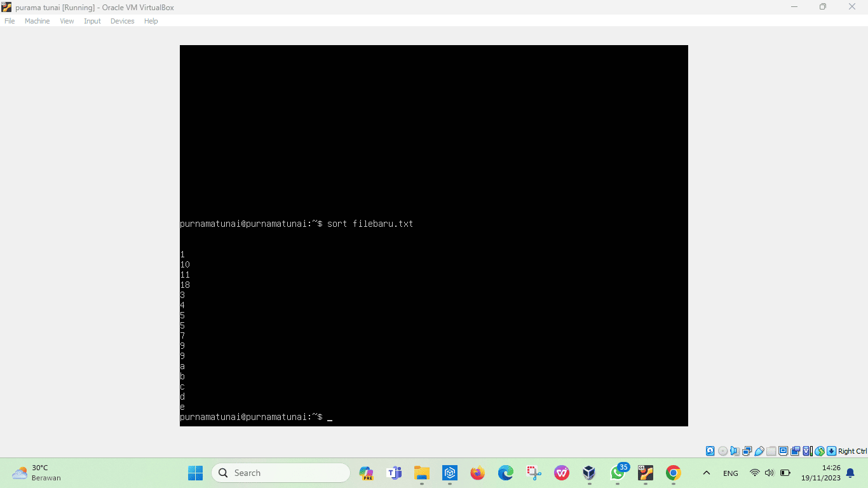Screen dimensions: 868x488
Task: Click the output line '18' in terminal
Action: coord(185,285)
